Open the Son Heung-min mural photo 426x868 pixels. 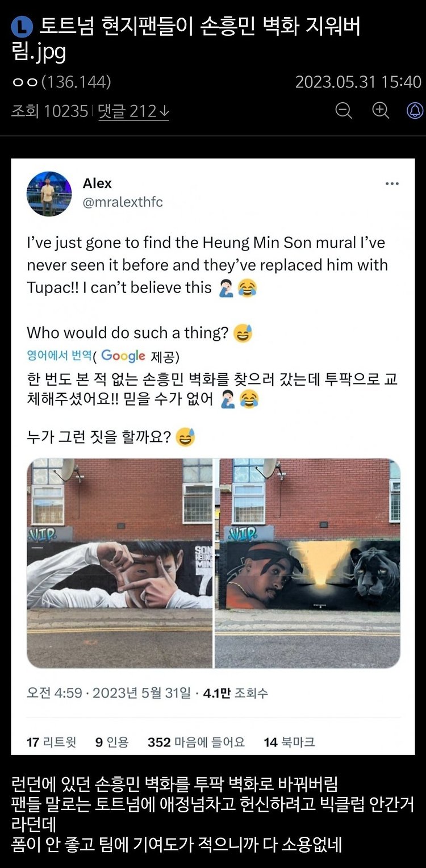click(x=119, y=563)
